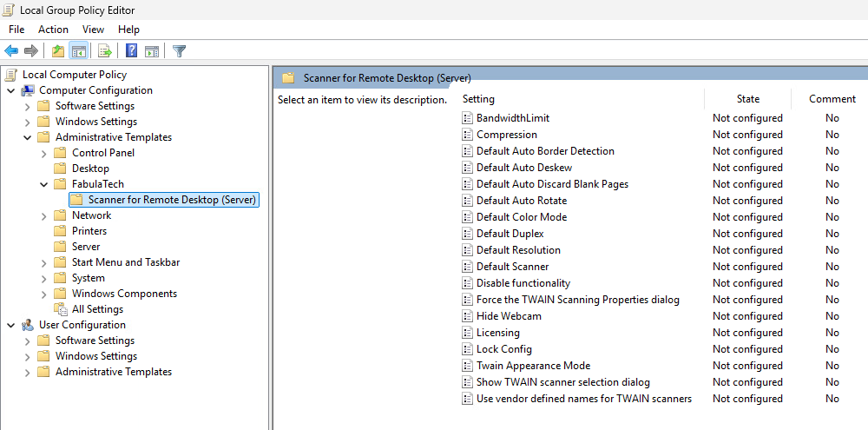This screenshot has height=430, width=868.
Task: Select the Printers folder in tree
Action: pyautogui.click(x=89, y=231)
